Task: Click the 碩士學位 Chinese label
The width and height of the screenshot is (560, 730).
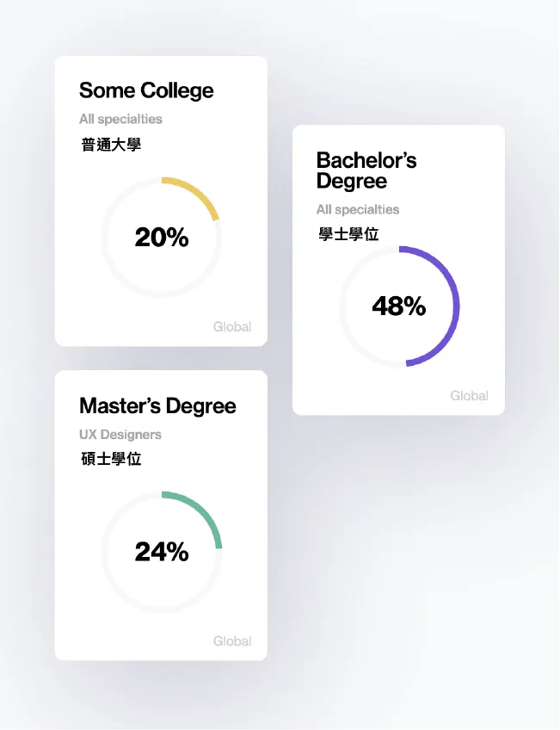Action: click(111, 459)
